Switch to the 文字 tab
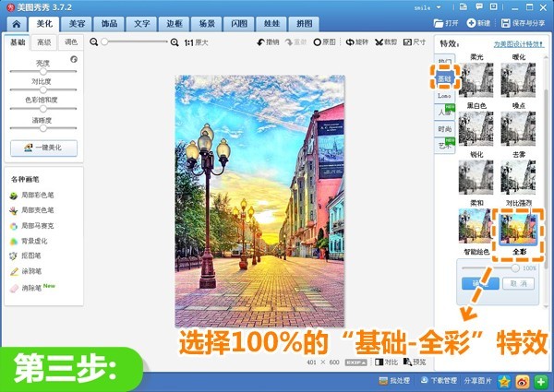This screenshot has width=554, height=392. point(141,24)
